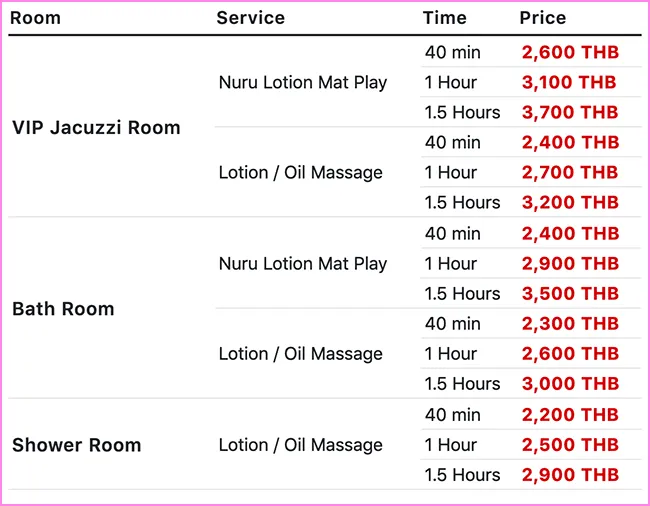Click the Price column header
Image resolution: width=650 pixels, height=506 pixels.
(x=542, y=18)
